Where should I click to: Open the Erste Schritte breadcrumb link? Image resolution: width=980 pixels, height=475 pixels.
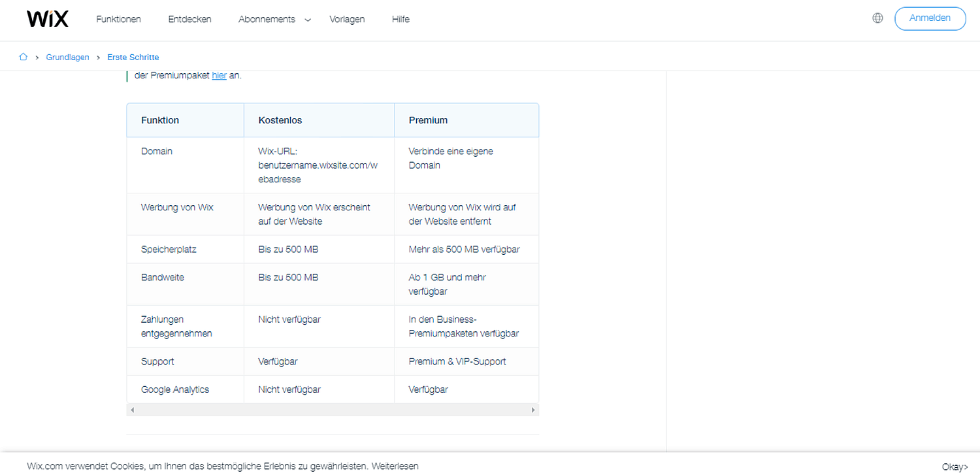(133, 57)
